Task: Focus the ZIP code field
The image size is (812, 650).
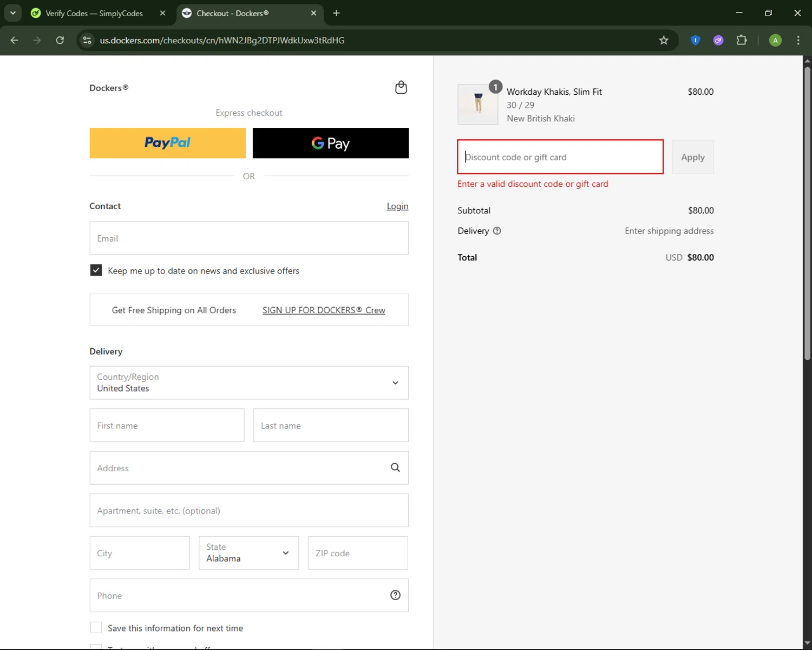Action: (358, 553)
